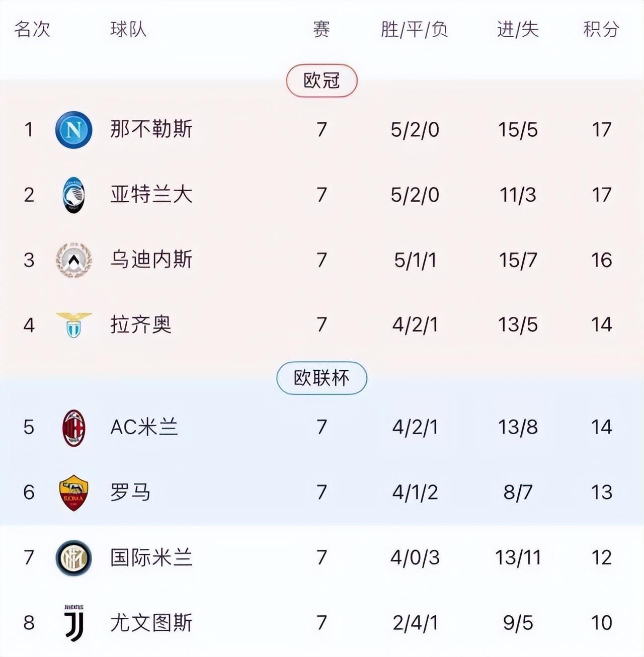Click the Atalanta club crest icon
The image size is (644, 657).
pos(73,195)
